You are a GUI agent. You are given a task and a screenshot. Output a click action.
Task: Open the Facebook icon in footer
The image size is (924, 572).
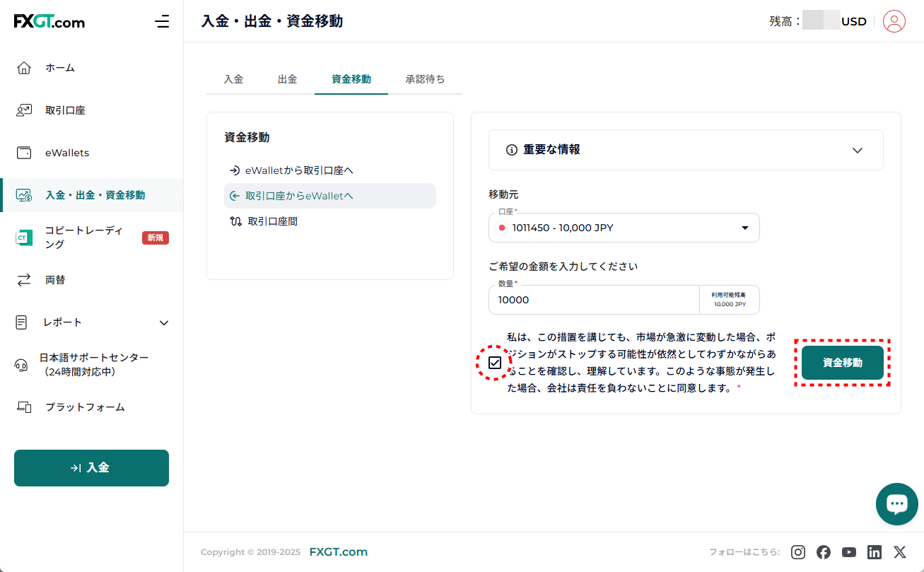click(824, 552)
